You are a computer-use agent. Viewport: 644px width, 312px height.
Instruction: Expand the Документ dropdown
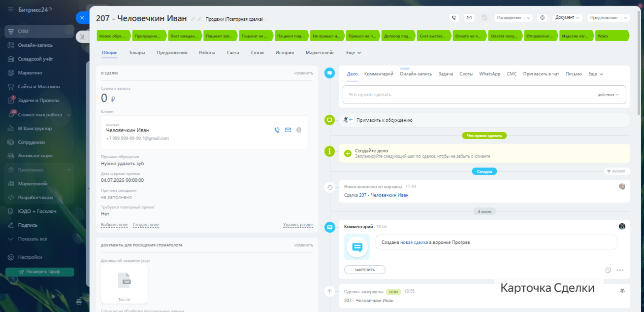tap(568, 18)
